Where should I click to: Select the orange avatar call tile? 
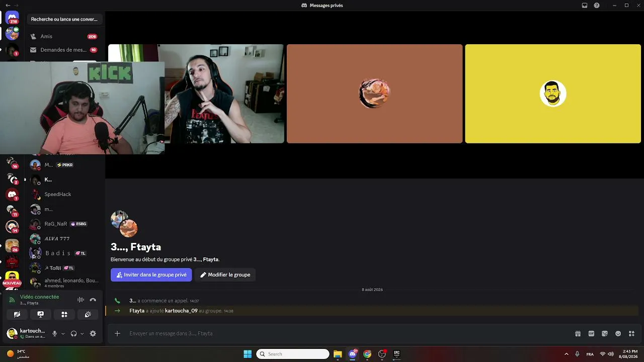point(374,94)
